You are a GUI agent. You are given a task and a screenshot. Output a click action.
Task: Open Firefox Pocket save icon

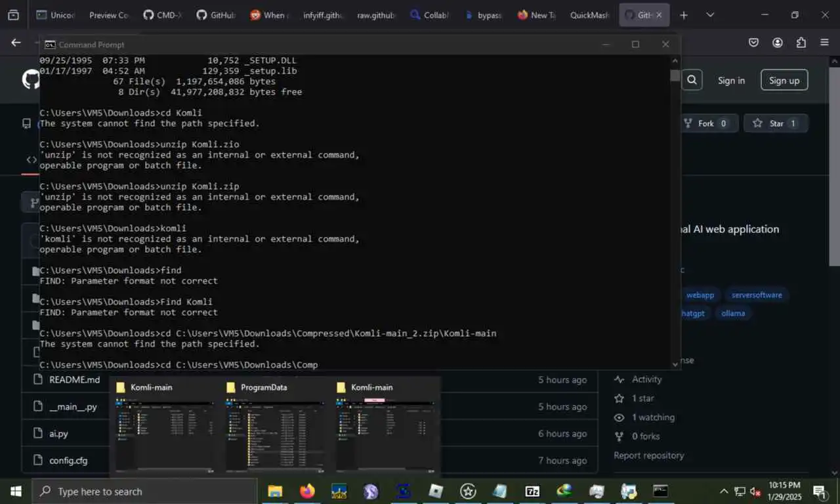[x=753, y=43]
